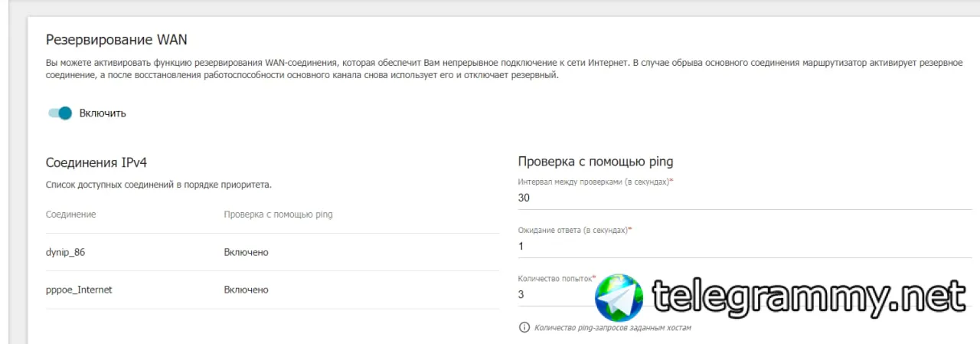Click the Список доступных соединений description text
The height and width of the screenshot is (344, 980).
(158, 185)
